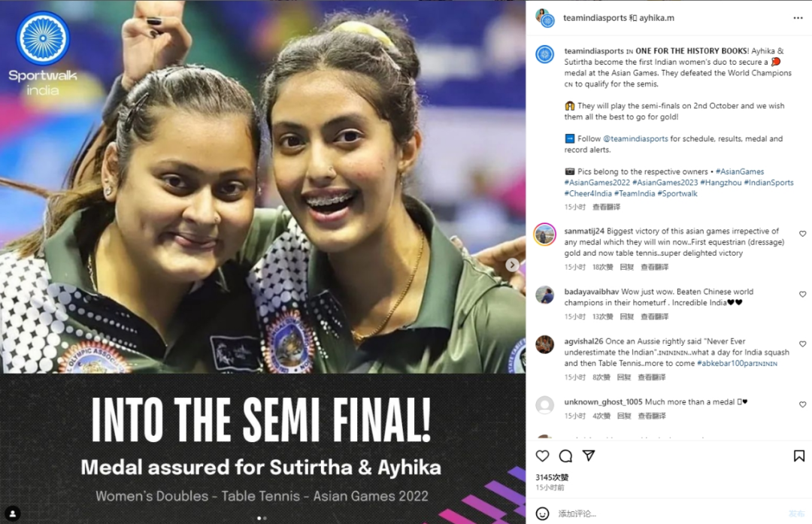Viewport: 812px width, 524px height.
Task: Like agvishal26's comment
Action: pyautogui.click(x=802, y=344)
